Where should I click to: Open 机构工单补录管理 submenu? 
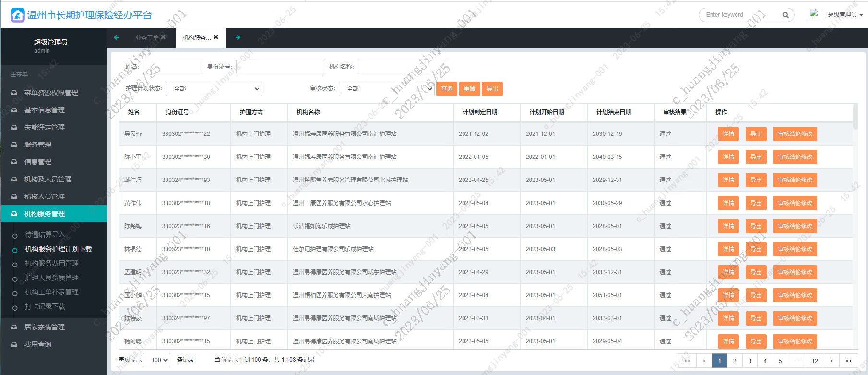(52, 292)
